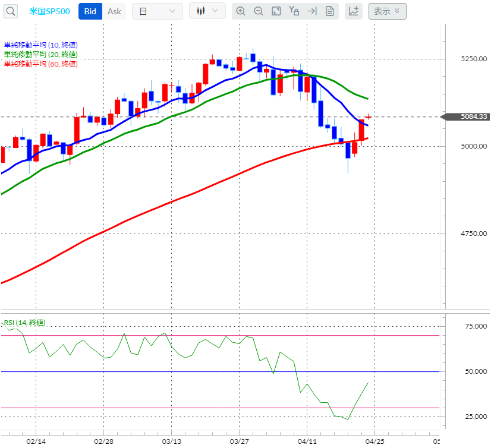This screenshot has height=448, width=491.
Task: Open the 日 timeframe dropdown
Action: pos(157,11)
